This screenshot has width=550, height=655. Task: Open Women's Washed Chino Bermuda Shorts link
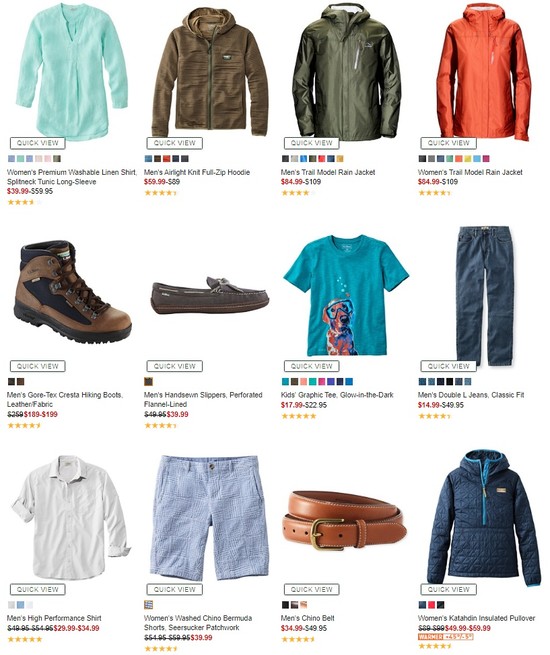[198, 622]
